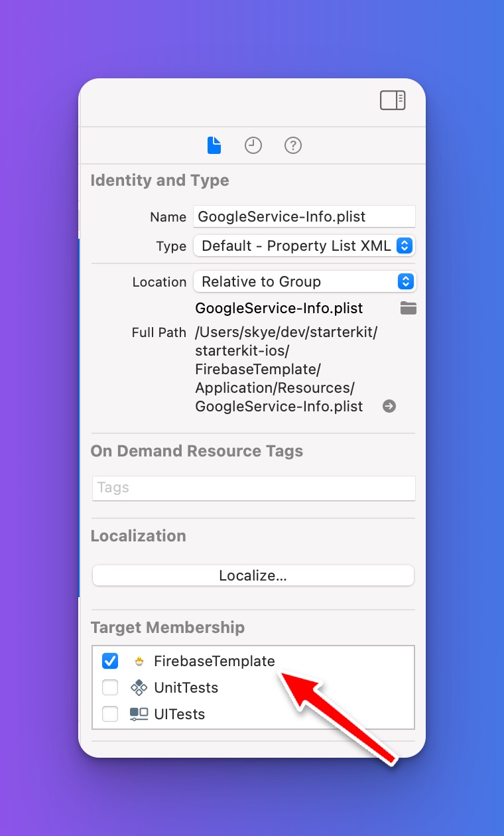Enable UnitTests target membership checkbox
Image resolution: width=504 pixels, height=836 pixels.
(x=110, y=688)
